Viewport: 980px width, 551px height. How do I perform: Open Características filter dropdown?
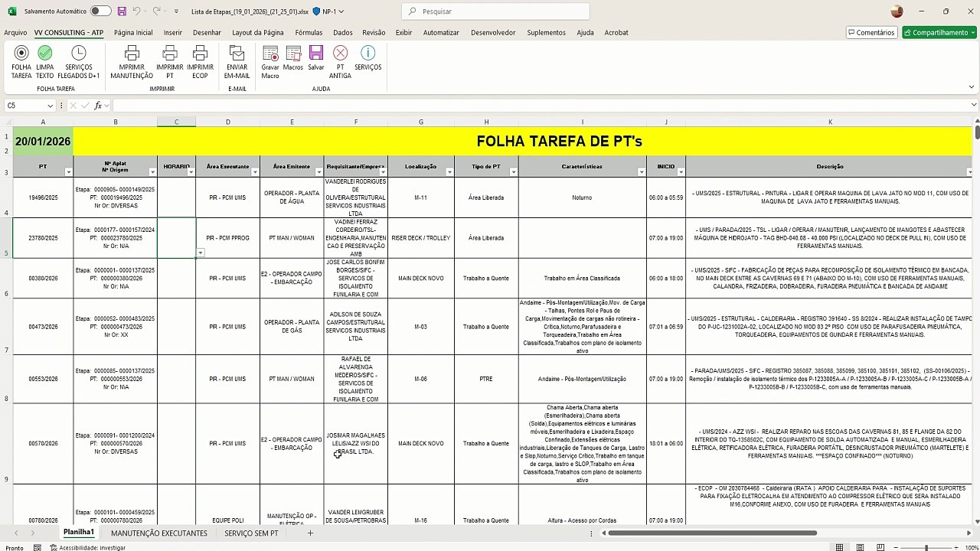tap(642, 172)
